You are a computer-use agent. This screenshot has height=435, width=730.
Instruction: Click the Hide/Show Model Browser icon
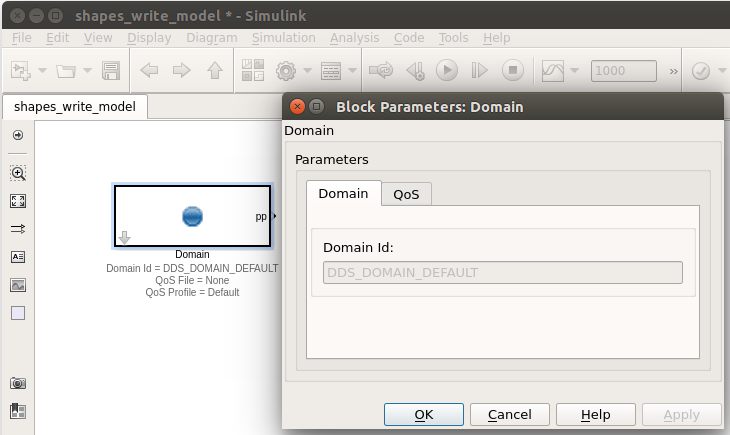pos(18,135)
